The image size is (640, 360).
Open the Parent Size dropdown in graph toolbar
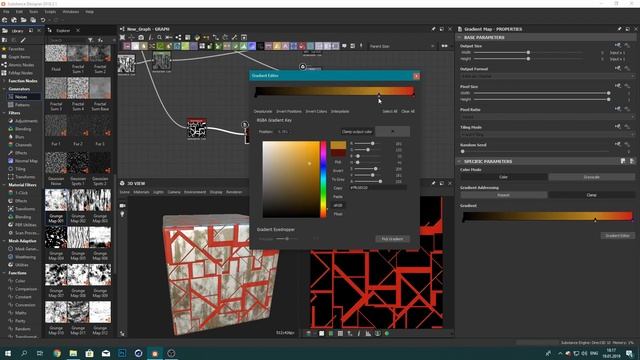coord(402,46)
